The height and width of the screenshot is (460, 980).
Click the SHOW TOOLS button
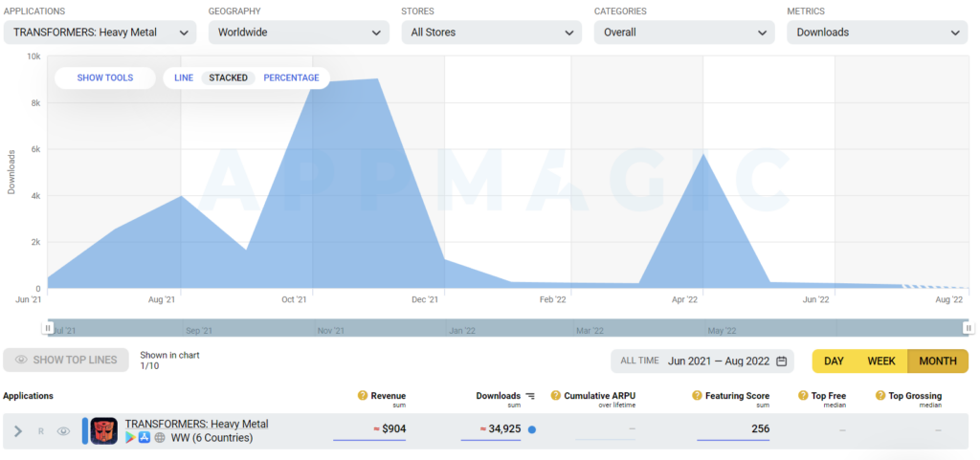click(105, 78)
